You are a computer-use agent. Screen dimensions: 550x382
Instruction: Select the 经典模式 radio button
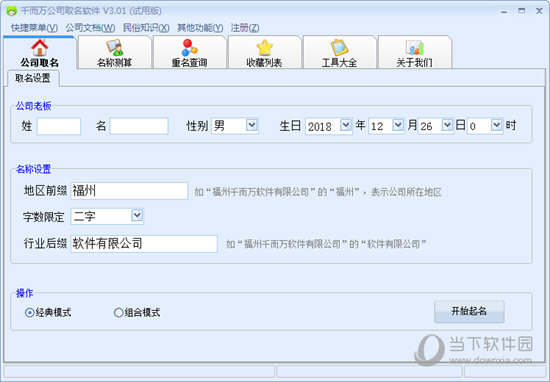point(29,313)
